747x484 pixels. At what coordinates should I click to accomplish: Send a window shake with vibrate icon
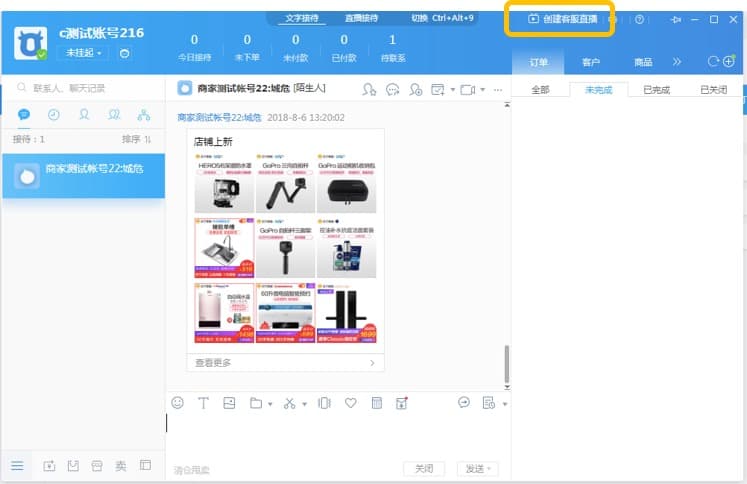coord(324,403)
